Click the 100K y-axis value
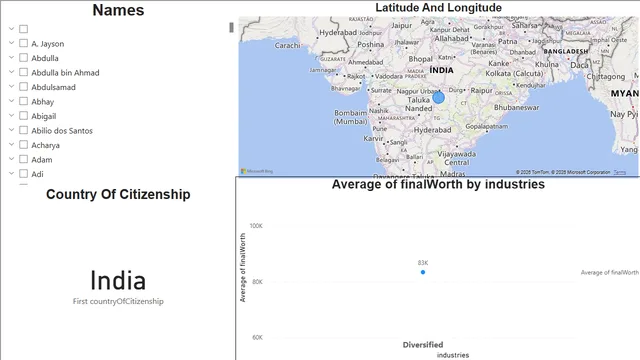The image size is (640, 360). click(256, 226)
